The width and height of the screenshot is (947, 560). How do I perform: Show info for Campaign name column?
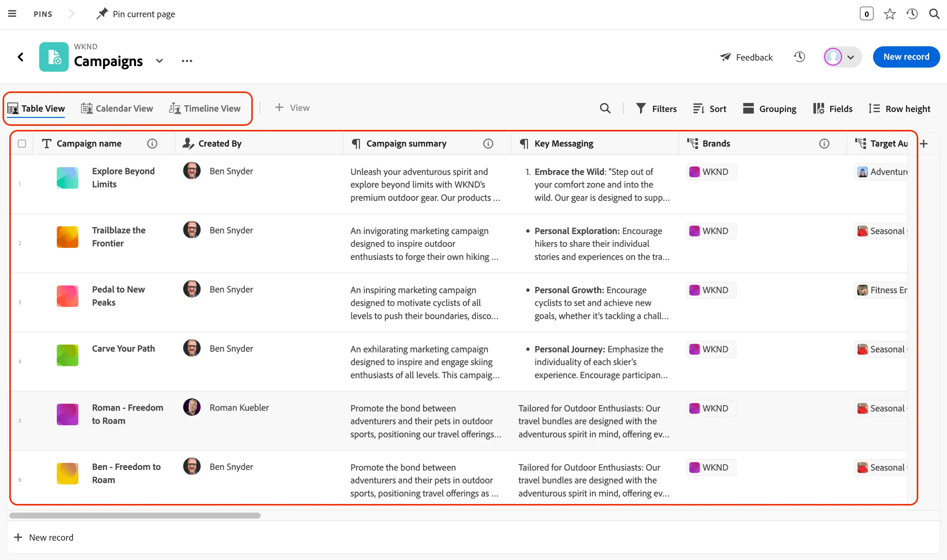tap(152, 143)
